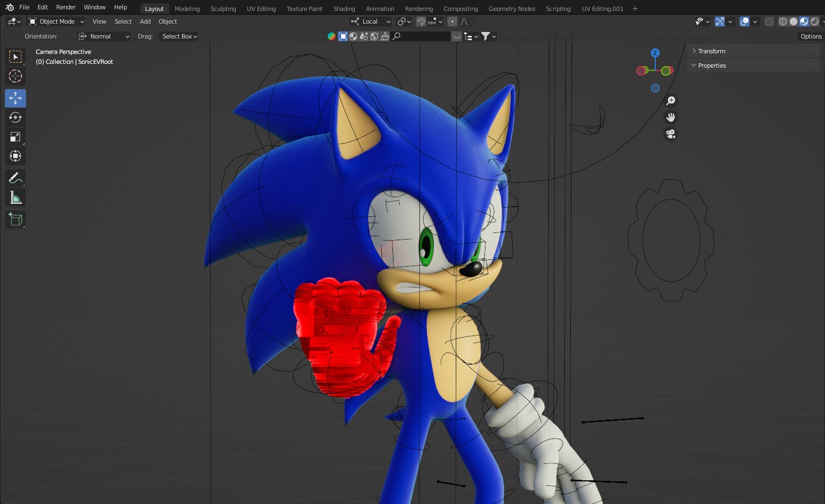This screenshot has width=825, height=504.
Task: Switch to the Geometry Nodes workspace tab
Action: pos(512,9)
